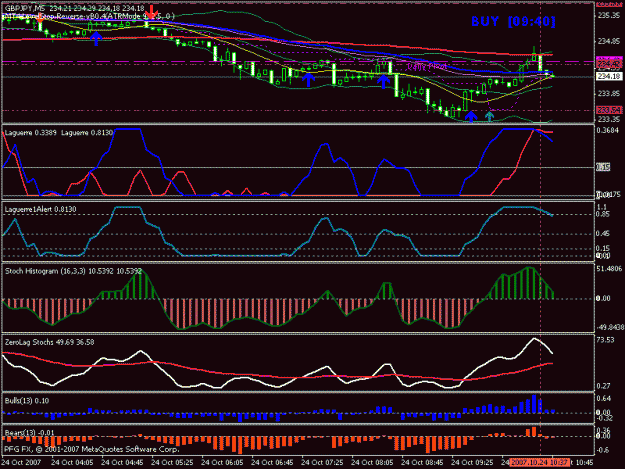Click ZeroLag Stochs scale value 0.27
The image size is (625, 469).
604,386
